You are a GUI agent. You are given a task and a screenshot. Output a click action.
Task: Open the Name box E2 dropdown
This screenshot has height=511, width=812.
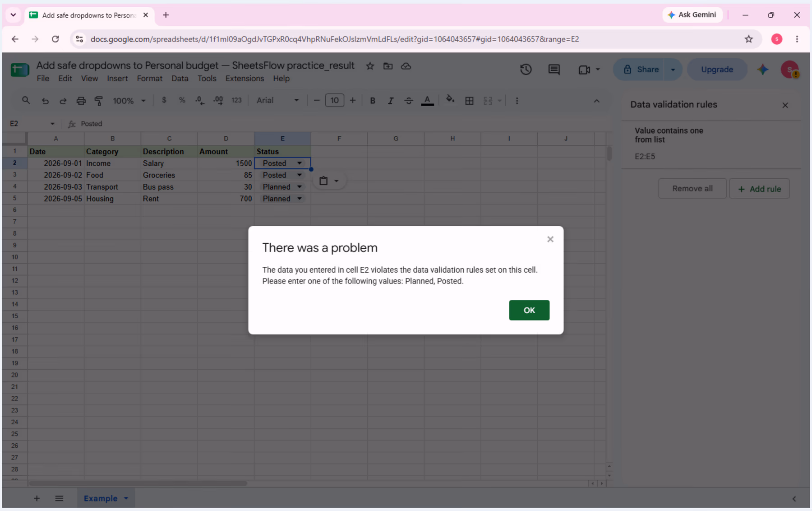(x=52, y=124)
